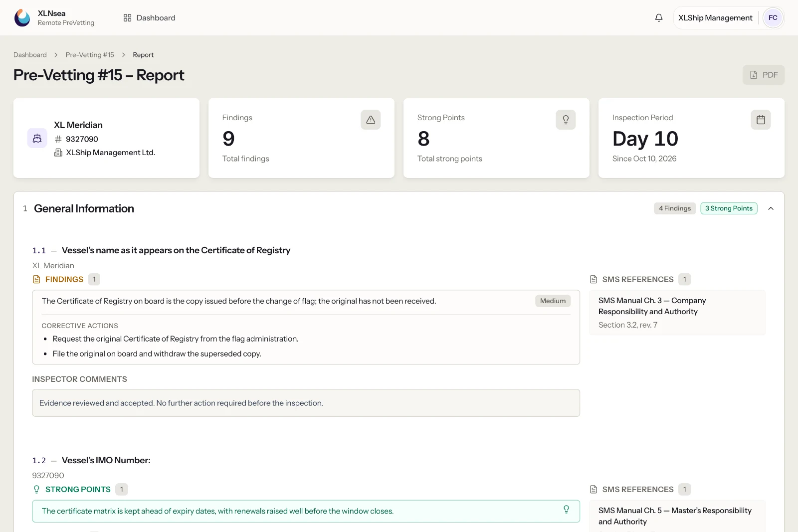
Task: Open SMS Manual Ch. 3 reference card
Action: 677,313
